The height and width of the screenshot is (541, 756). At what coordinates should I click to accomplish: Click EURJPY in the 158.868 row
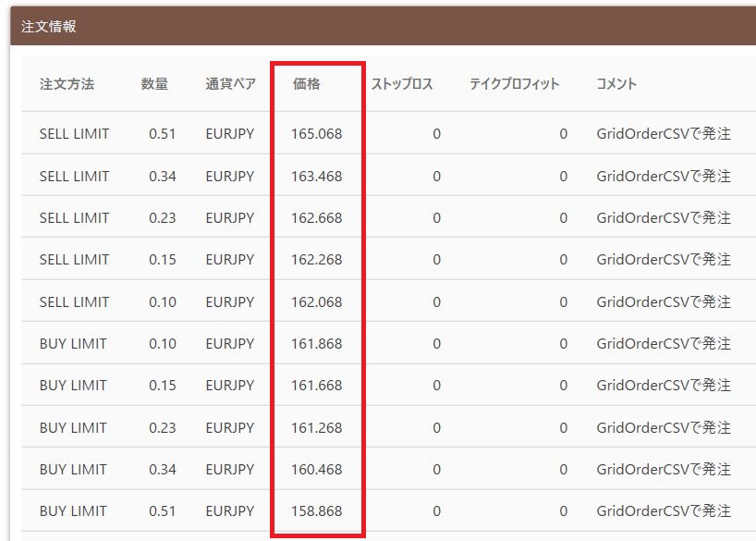229,511
